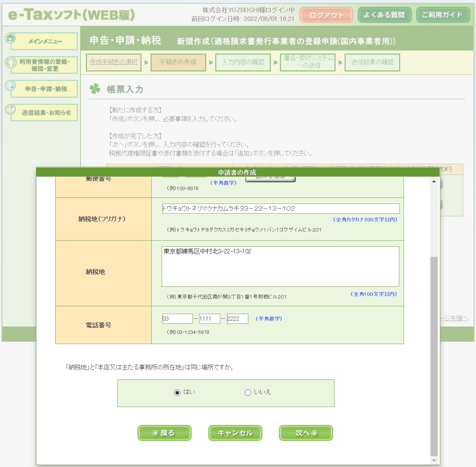Image resolution: width=476 pixels, height=467 pixels.
Task: Open the メインメニュー sidebar item
Action: [x=44, y=41]
